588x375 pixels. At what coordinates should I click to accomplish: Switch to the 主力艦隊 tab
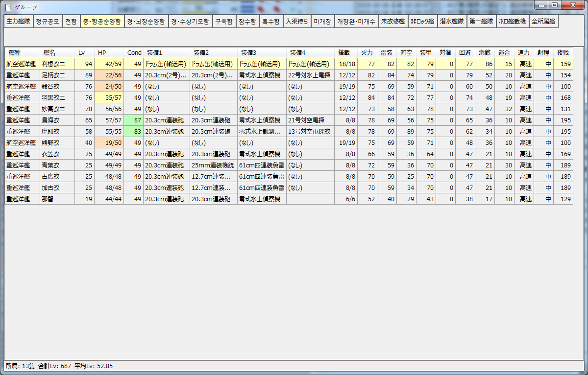pos(18,22)
